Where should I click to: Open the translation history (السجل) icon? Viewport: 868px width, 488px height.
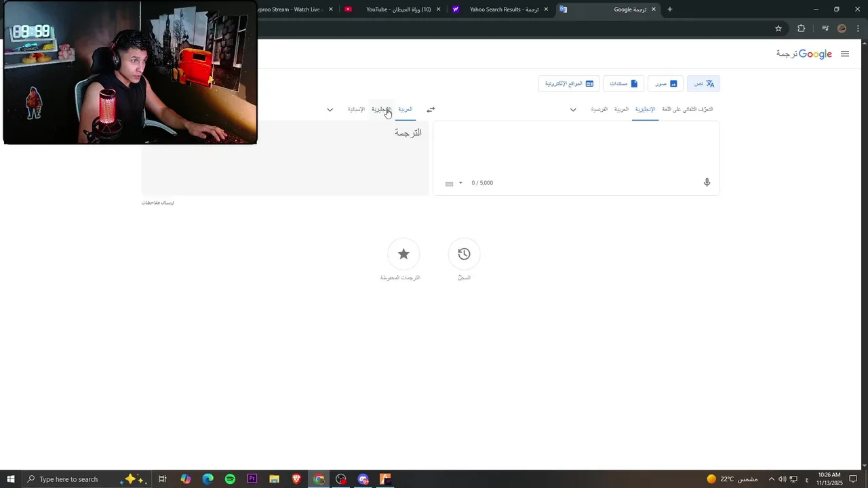click(464, 254)
